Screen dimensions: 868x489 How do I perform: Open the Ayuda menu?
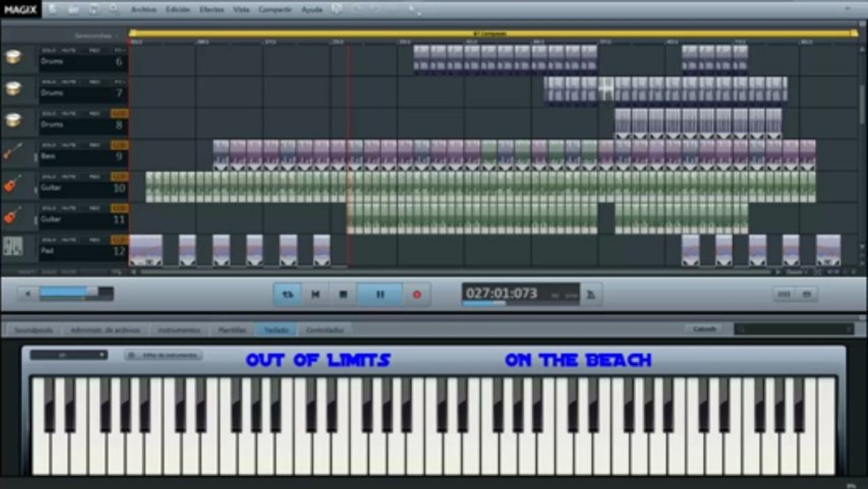click(312, 10)
